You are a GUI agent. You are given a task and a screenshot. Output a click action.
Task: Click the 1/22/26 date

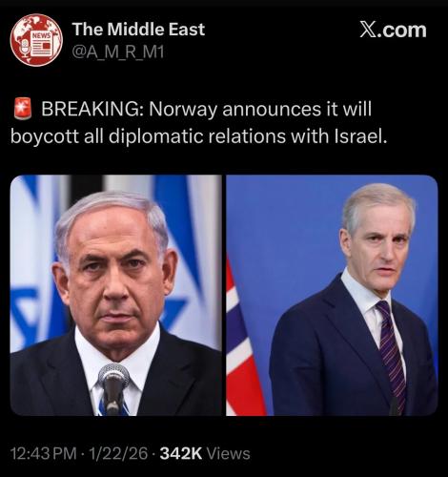[118, 453]
